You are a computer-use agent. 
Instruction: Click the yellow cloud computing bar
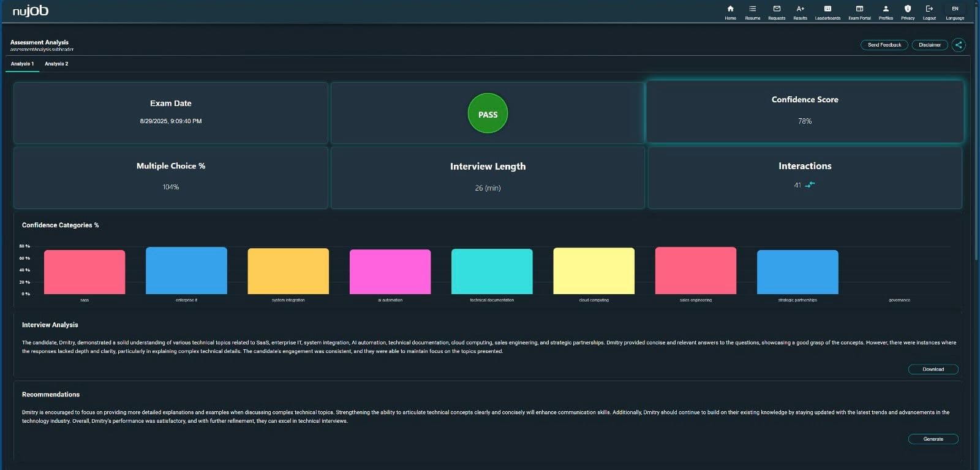coord(594,271)
